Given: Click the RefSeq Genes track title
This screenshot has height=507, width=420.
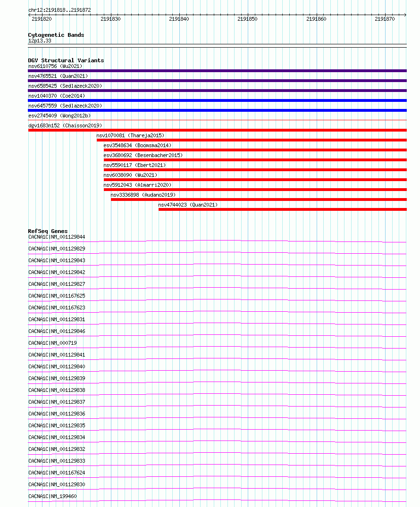Looking at the screenshot, I should point(48,231).
